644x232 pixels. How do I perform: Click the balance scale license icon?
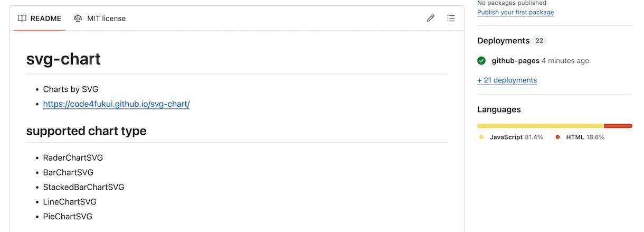78,18
